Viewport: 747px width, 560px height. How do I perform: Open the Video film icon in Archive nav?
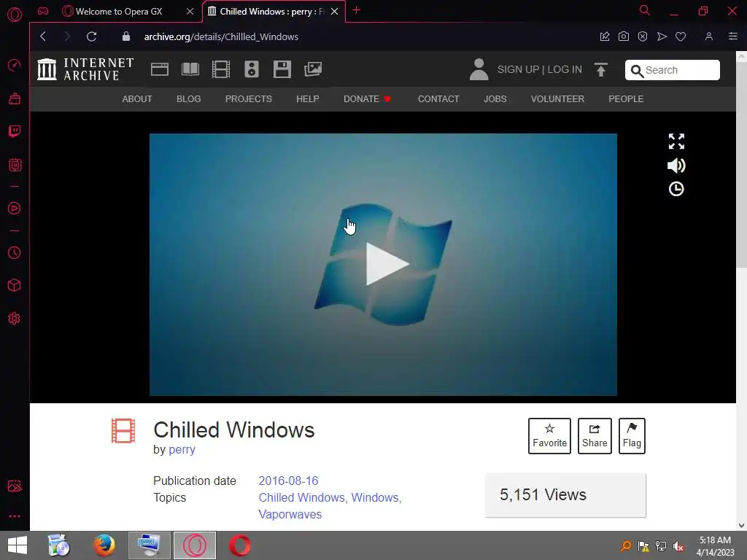[221, 69]
